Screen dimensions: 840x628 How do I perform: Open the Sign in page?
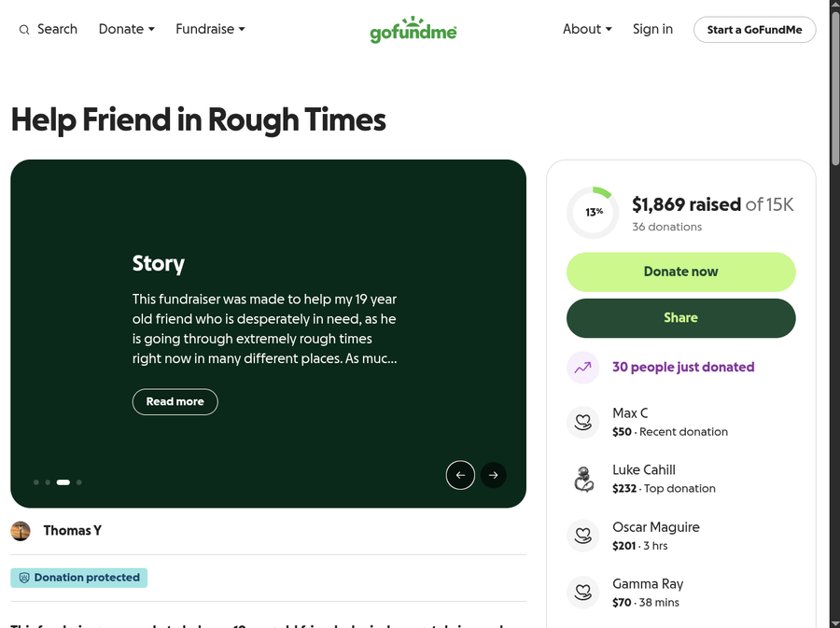[652, 29]
